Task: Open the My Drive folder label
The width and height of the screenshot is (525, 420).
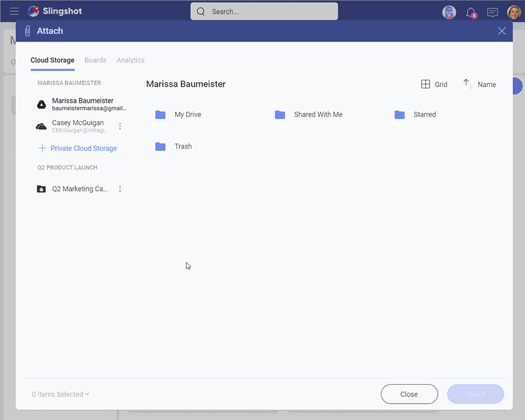Action: (x=188, y=114)
